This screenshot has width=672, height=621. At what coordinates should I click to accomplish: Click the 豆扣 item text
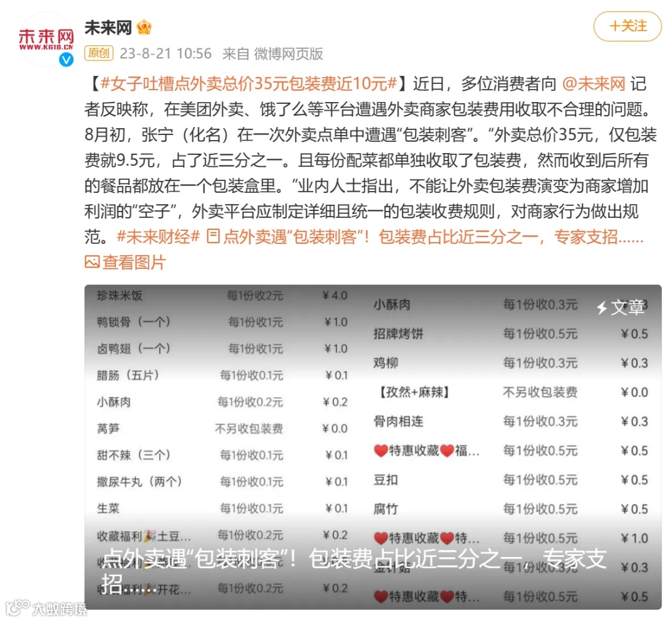click(x=386, y=480)
